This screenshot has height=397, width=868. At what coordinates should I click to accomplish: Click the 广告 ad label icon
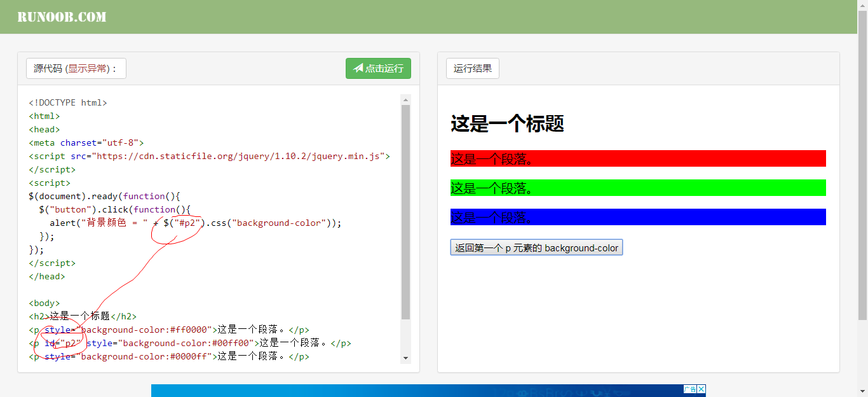point(690,389)
